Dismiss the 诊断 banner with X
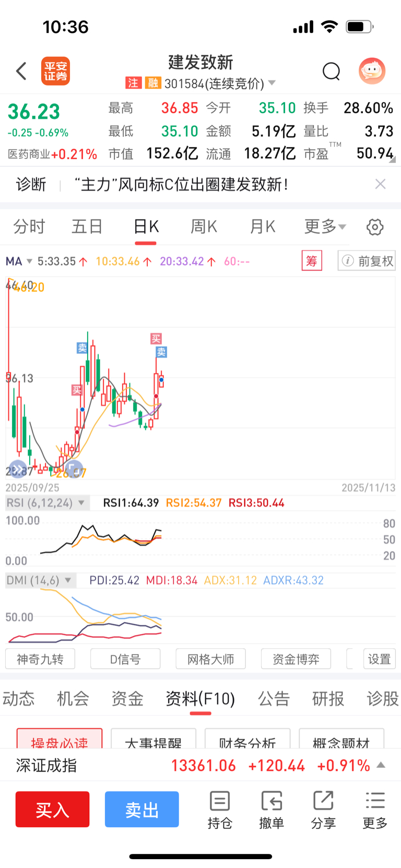The width and height of the screenshot is (401, 868). tap(381, 184)
